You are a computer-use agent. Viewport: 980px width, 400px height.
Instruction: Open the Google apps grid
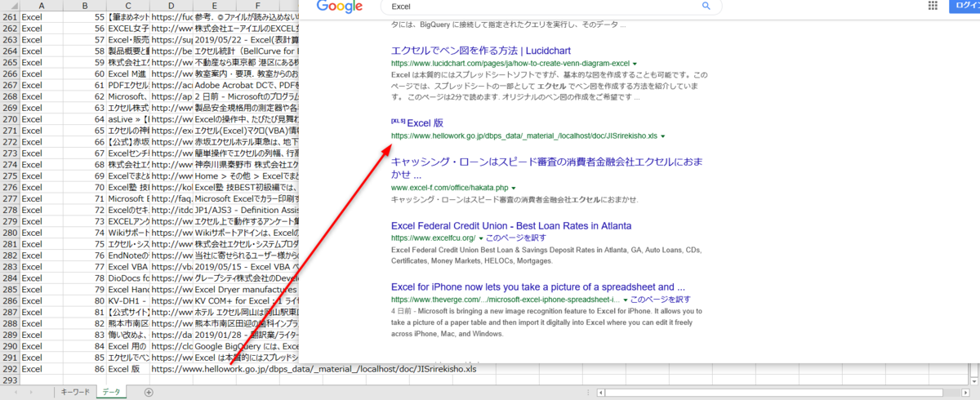(x=933, y=5)
